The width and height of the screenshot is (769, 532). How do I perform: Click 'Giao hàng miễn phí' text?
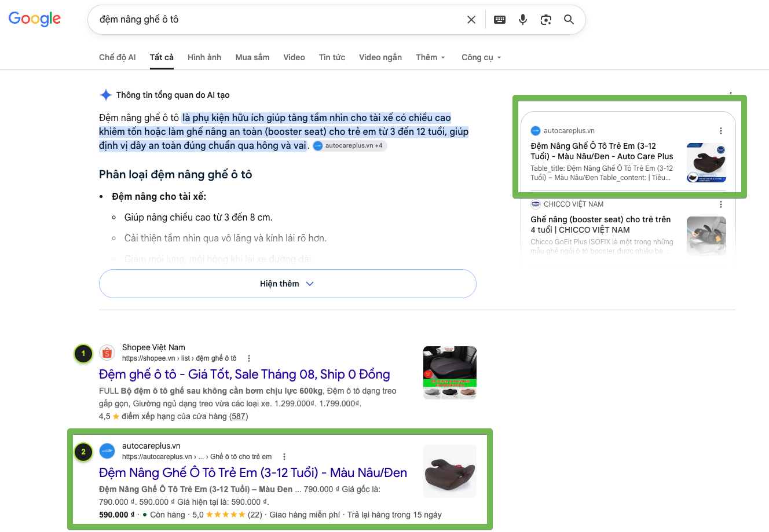coord(305,515)
